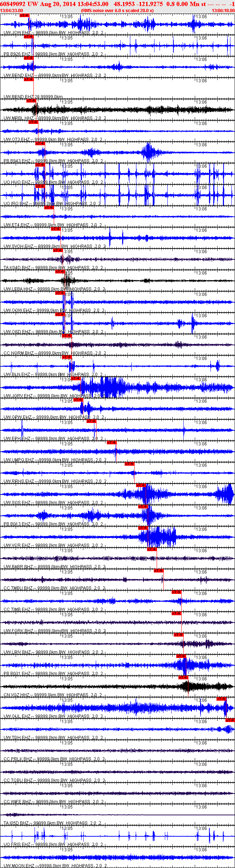
Task: Select the red pick marker on UW.UMPQ trace
Action: coord(111,443)
